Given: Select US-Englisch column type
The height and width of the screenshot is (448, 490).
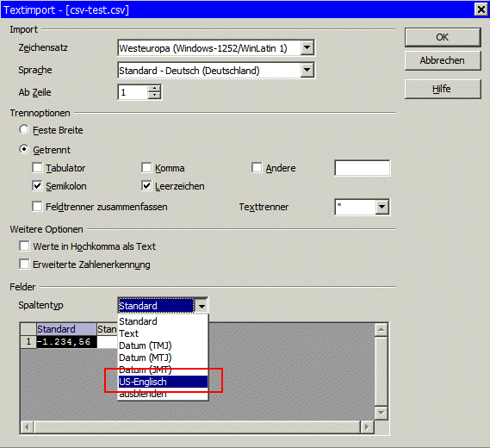Looking at the screenshot, I should pos(163,382).
